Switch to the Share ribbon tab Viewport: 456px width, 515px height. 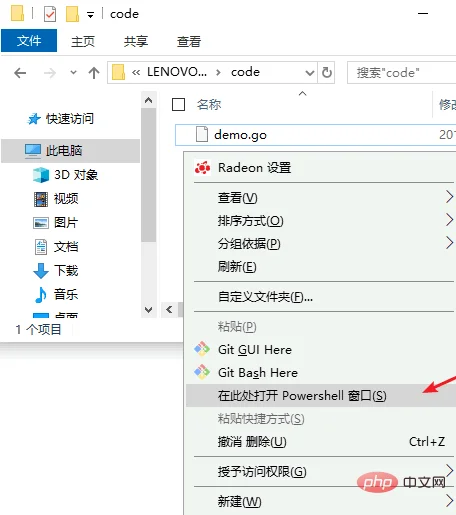tap(136, 41)
